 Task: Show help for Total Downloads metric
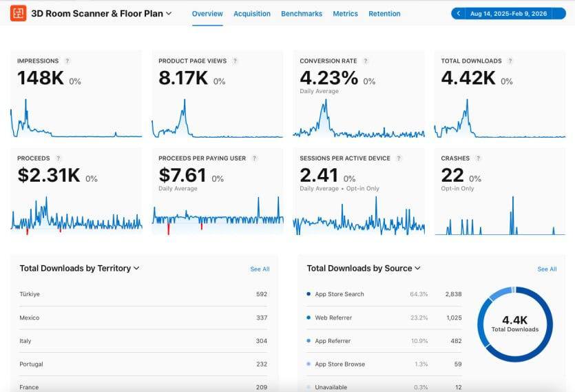point(510,61)
